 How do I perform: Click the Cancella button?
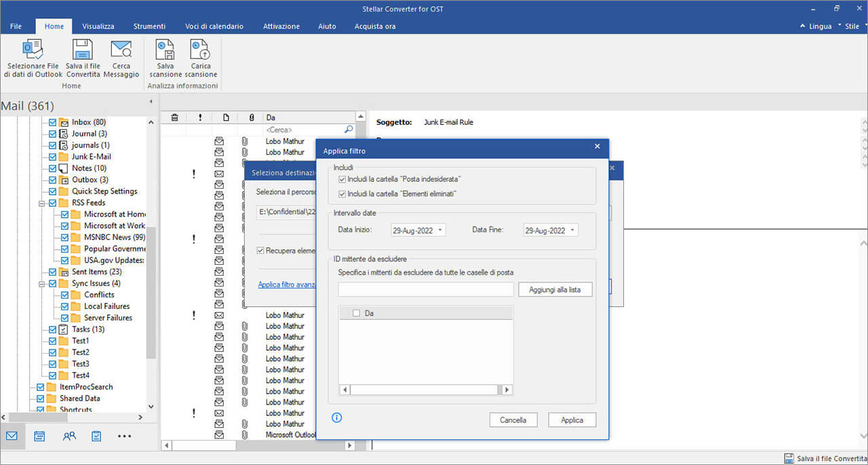tap(513, 420)
